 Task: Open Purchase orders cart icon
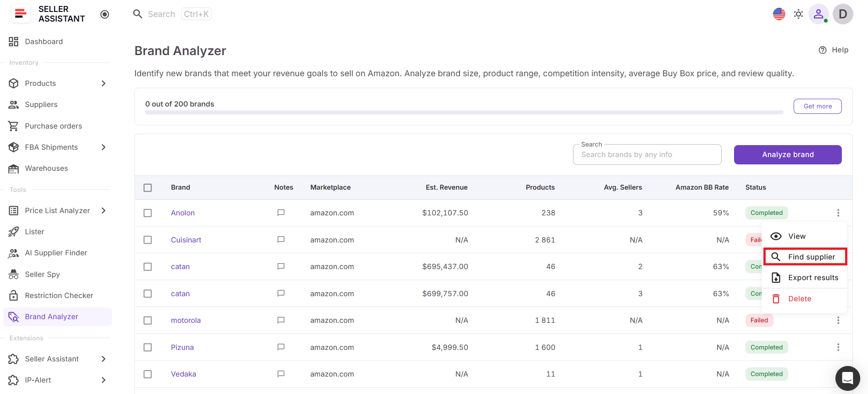(x=14, y=126)
